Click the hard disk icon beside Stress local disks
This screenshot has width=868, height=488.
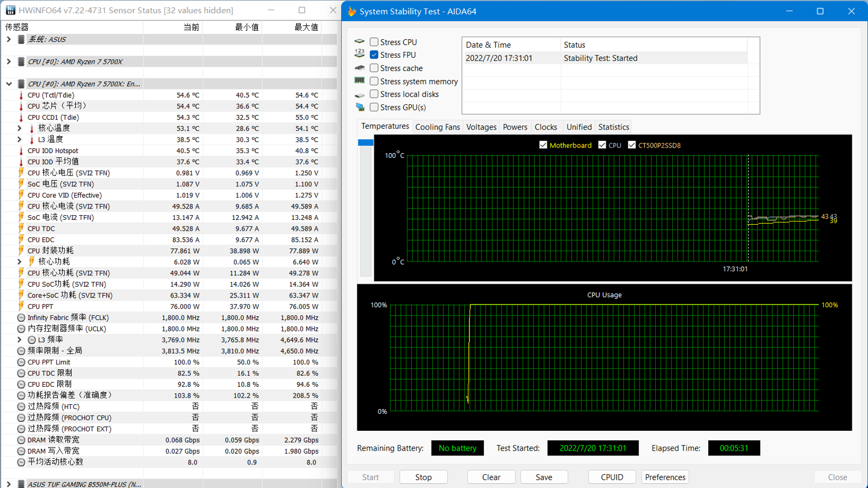(x=360, y=94)
